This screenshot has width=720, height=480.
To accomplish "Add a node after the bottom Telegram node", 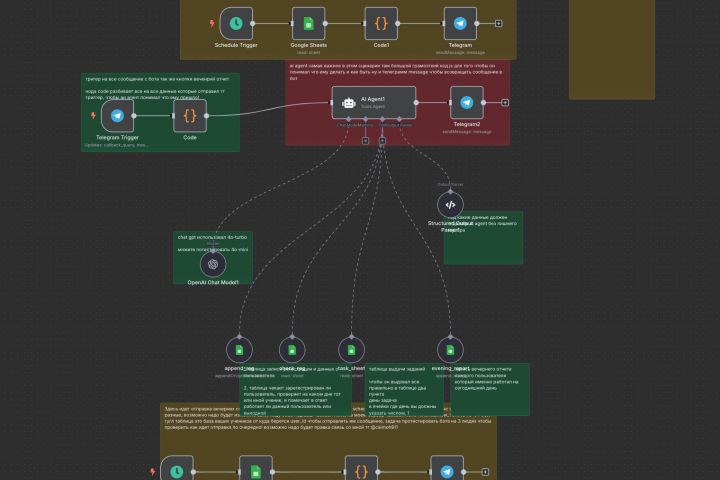I will 485,472.
